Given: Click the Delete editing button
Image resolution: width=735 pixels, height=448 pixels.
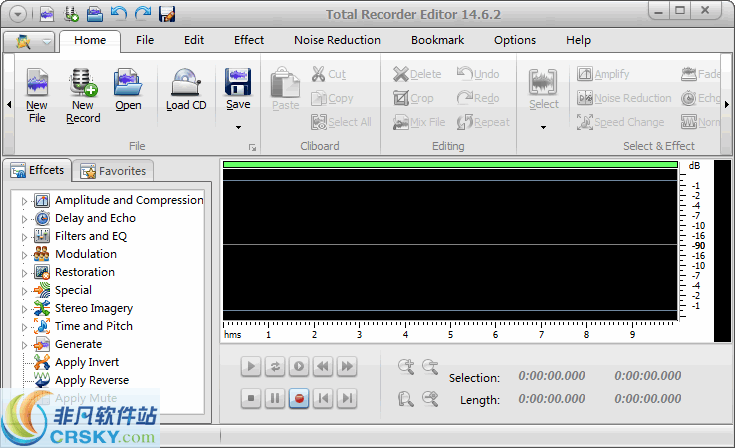Looking at the screenshot, I should click(417, 74).
